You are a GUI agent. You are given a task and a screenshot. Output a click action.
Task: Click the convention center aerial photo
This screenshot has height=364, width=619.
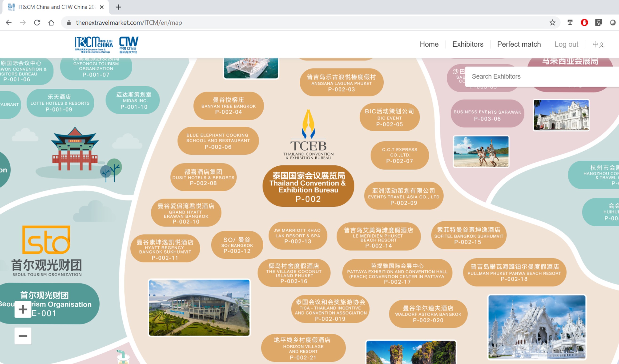point(199,308)
